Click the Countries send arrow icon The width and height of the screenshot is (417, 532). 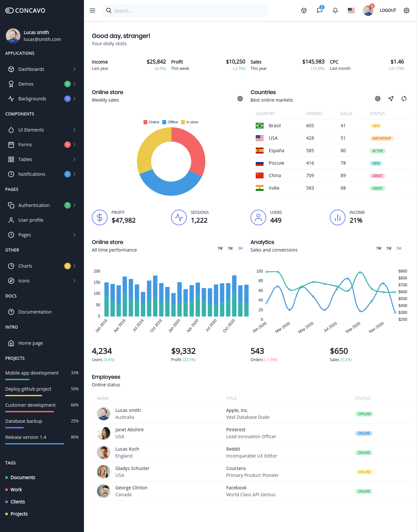pyautogui.click(x=391, y=99)
